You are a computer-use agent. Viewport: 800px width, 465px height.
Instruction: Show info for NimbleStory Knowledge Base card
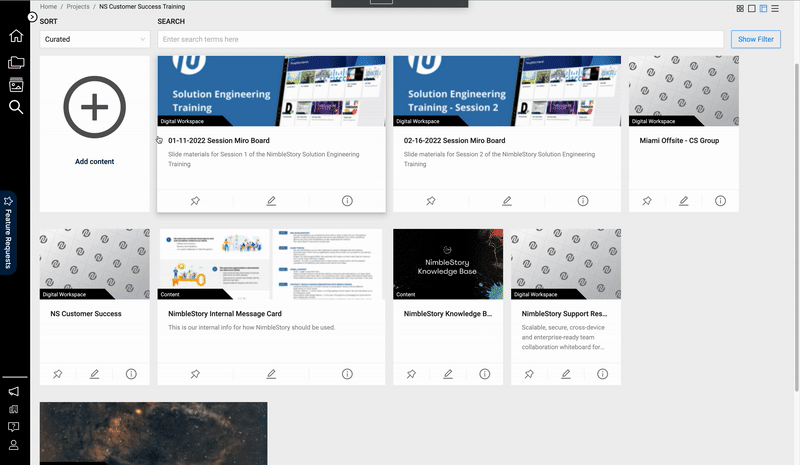coord(484,374)
